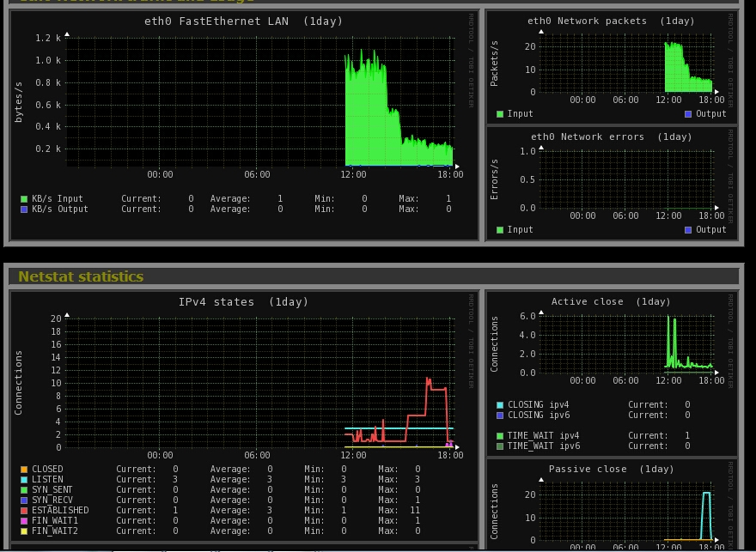Click the green KB/s Input legend swatch
Viewport: 756px width, 552px height.
(24, 199)
